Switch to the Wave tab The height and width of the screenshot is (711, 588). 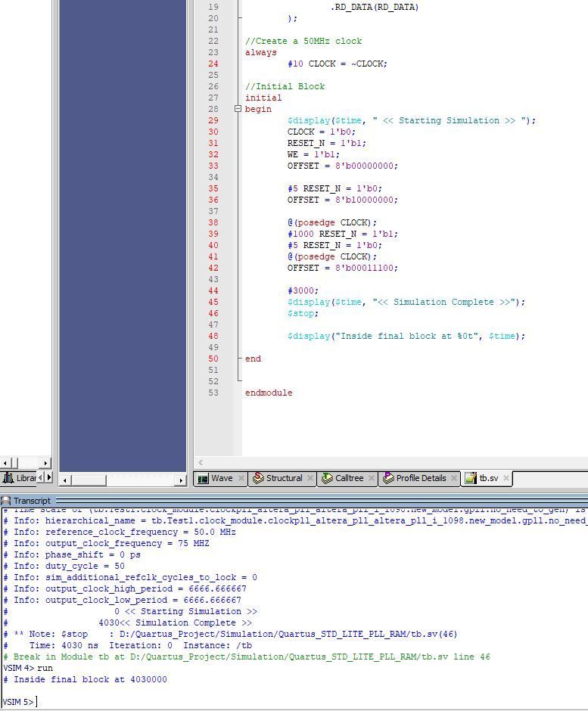click(x=221, y=478)
